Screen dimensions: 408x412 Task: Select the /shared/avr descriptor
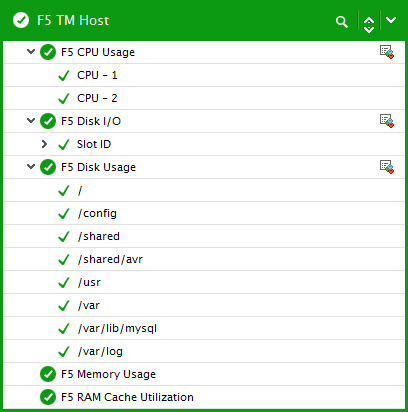110,259
